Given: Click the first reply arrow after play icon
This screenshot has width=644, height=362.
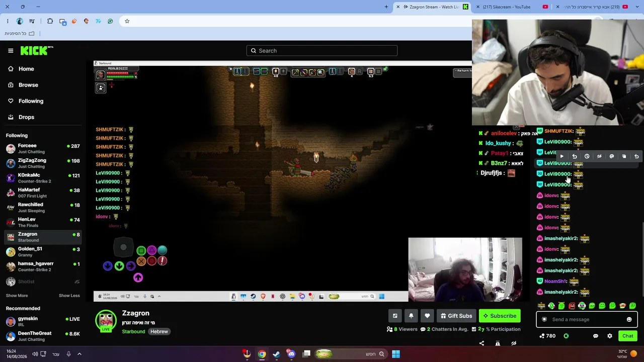Looking at the screenshot, I should [575, 156].
